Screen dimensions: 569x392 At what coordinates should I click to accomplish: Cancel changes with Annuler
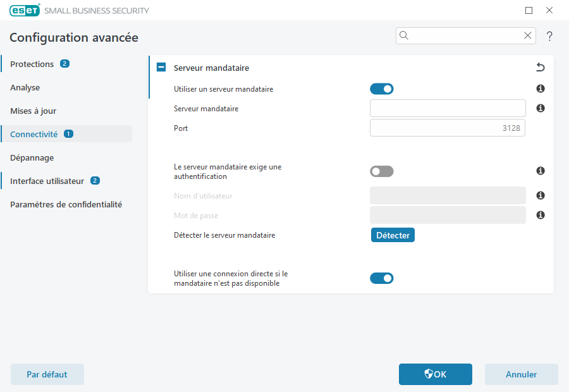521,374
